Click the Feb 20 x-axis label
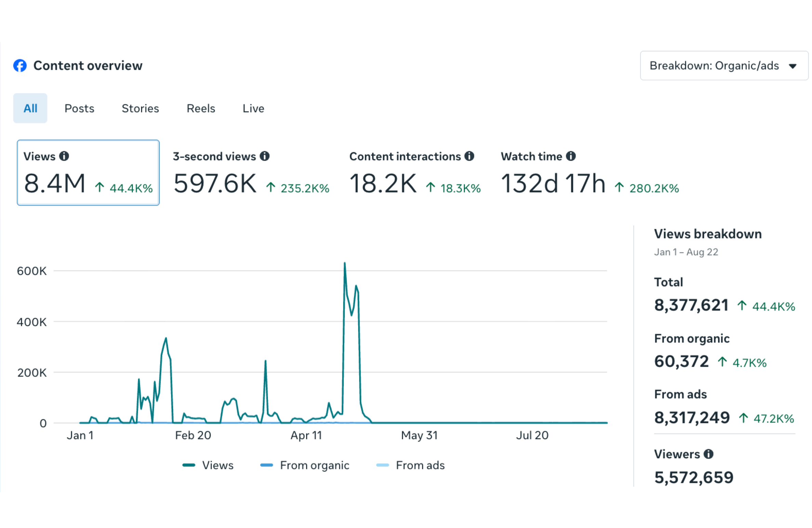This screenshot has height=528, width=812. 193,435
